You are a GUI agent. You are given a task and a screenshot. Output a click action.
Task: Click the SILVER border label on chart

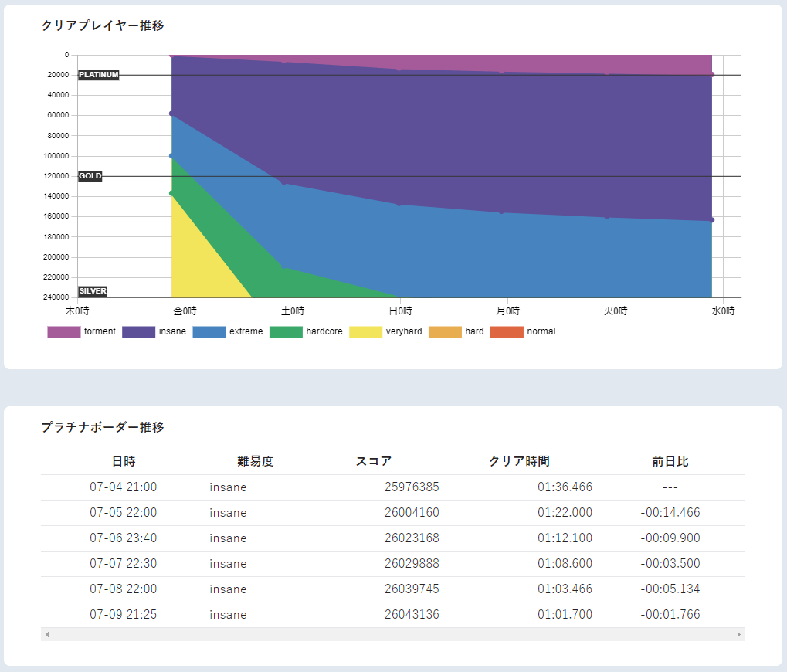click(93, 291)
